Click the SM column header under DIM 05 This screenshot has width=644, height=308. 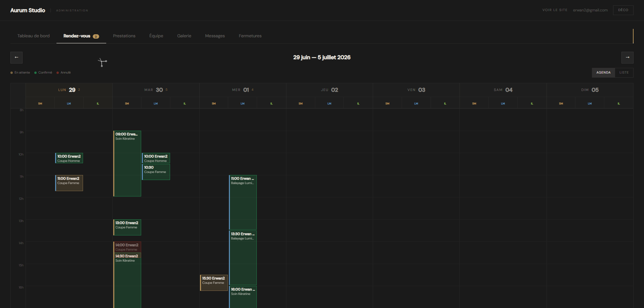point(561,103)
